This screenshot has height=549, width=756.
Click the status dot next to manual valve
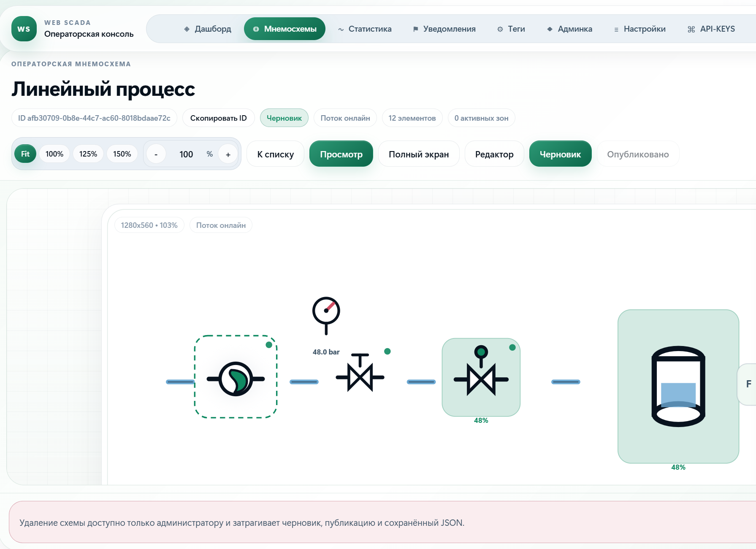[x=387, y=351]
